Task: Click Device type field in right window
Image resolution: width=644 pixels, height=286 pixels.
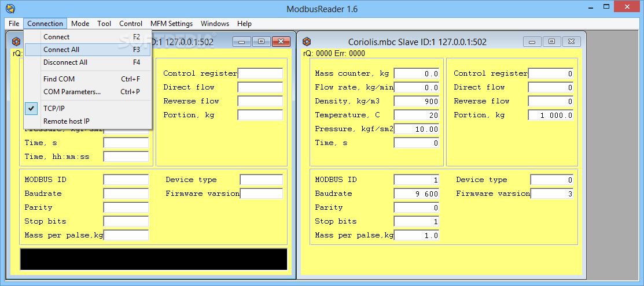Action: [x=552, y=180]
